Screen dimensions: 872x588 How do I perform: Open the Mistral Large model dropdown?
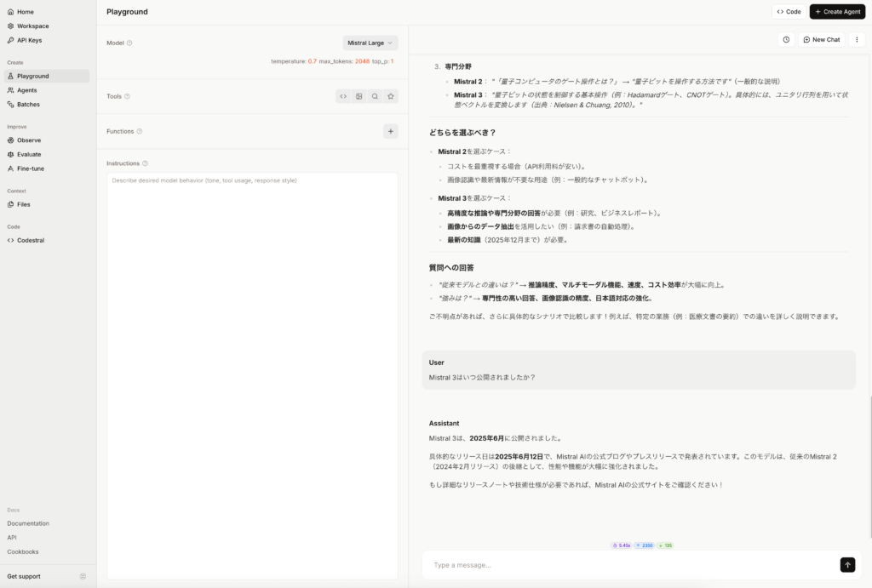coord(370,43)
